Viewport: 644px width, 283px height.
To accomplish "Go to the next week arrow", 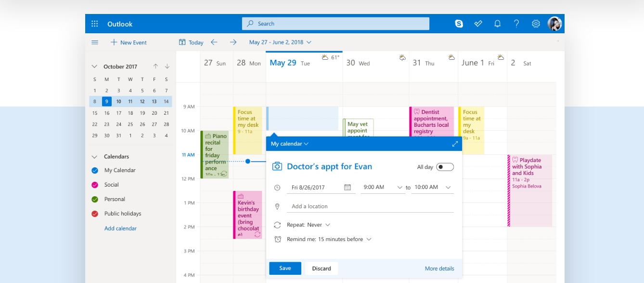I will pos(233,42).
